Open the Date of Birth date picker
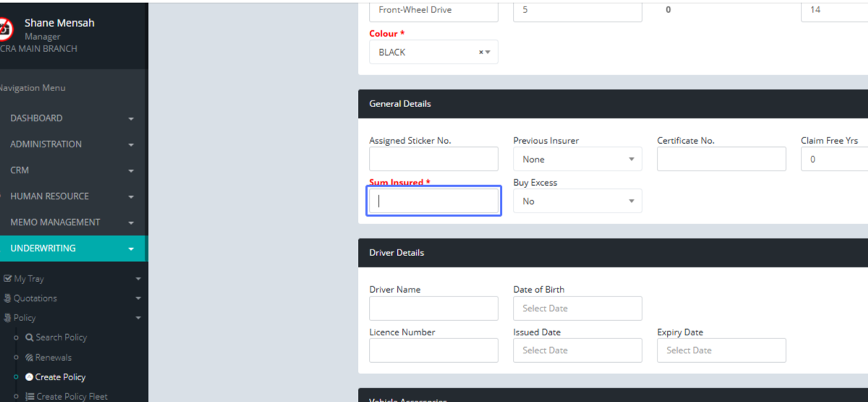This screenshot has width=868, height=402. coord(577,308)
